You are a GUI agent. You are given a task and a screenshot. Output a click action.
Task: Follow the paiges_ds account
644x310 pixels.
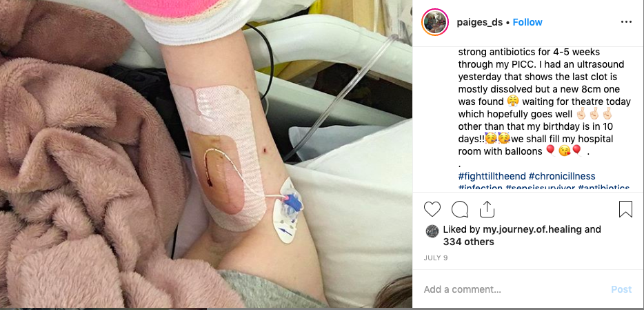pyautogui.click(x=527, y=22)
